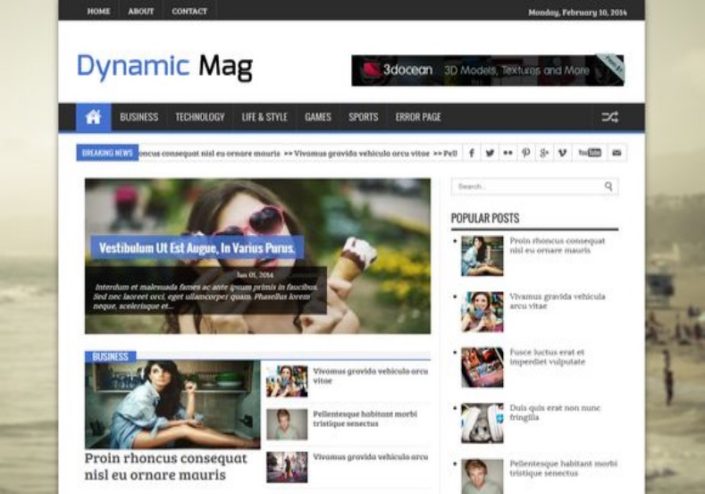The width and height of the screenshot is (705, 494).
Task: Open Business list link Vivamus gravida vehicula arcu vitae
Action: point(370,376)
